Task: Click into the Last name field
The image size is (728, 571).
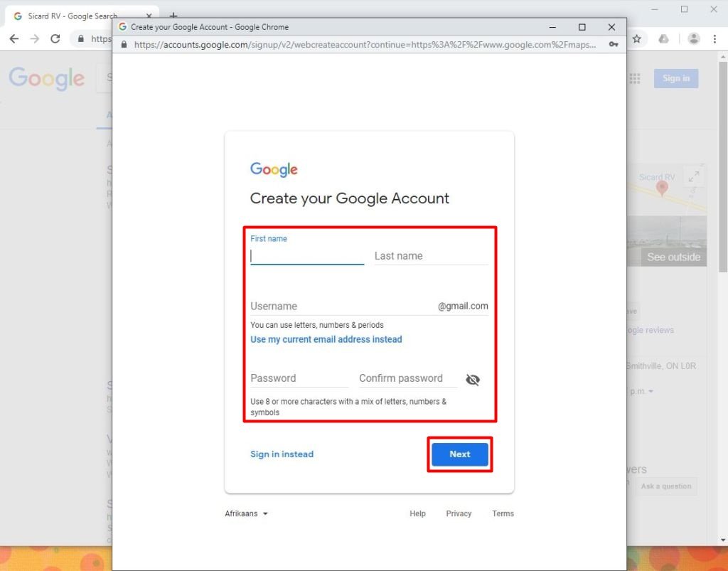Action: click(x=431, y=256)
